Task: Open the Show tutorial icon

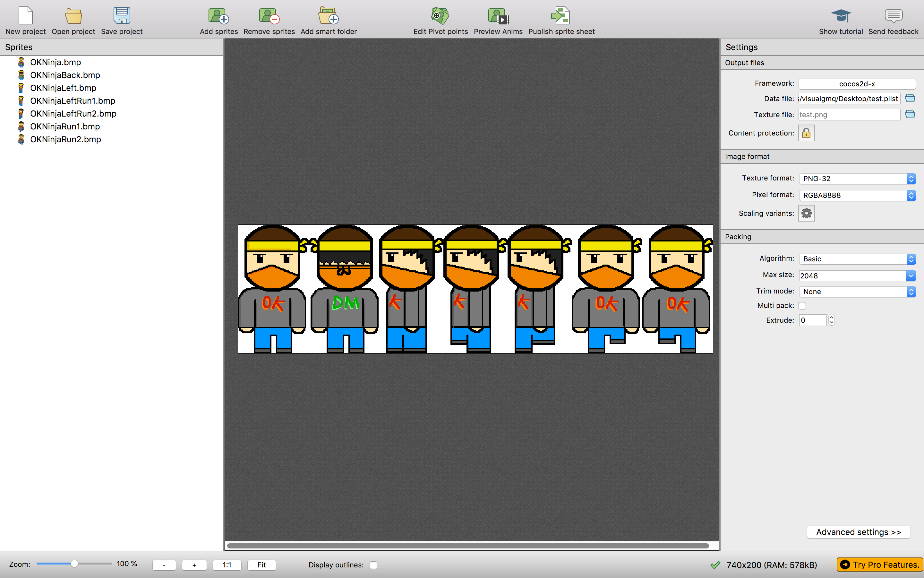Action: pyautogui.click(x=841, y=16)
